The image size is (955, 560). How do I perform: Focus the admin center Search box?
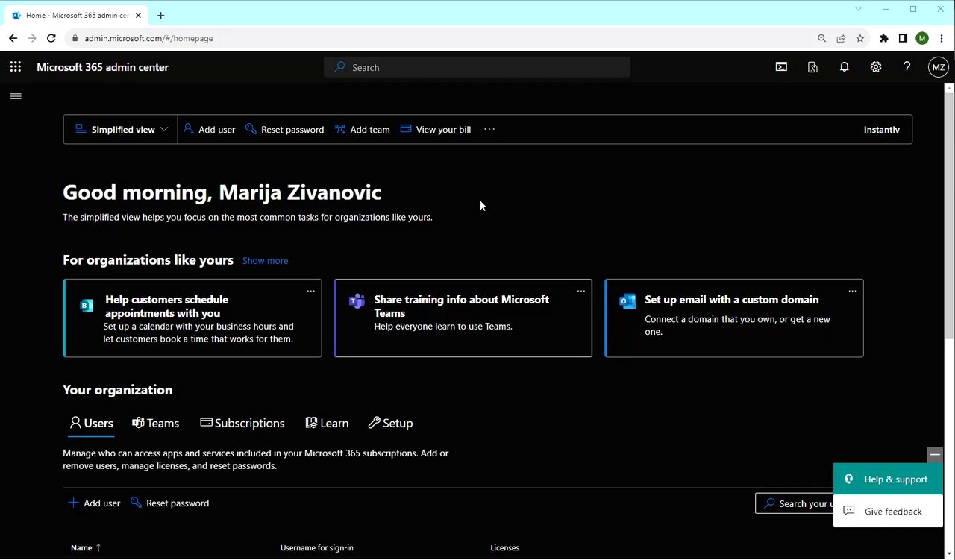[x=477, y=67]
